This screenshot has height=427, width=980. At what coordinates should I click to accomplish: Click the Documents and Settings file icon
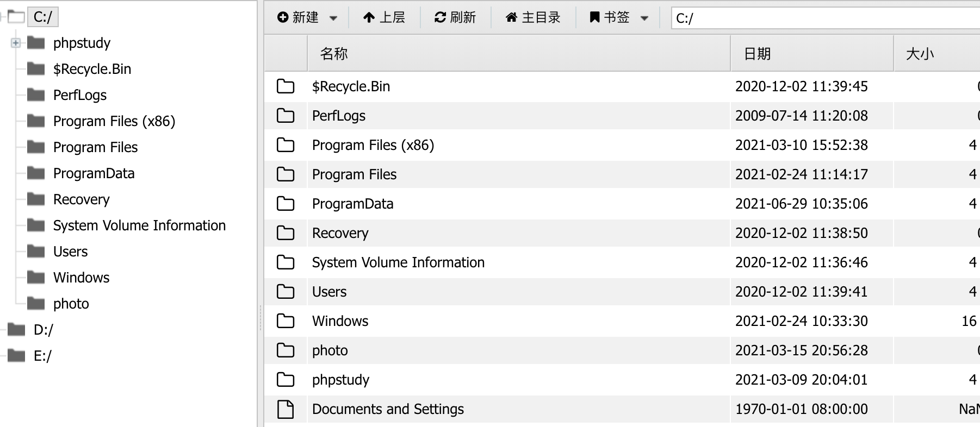[x=286, y=409]
